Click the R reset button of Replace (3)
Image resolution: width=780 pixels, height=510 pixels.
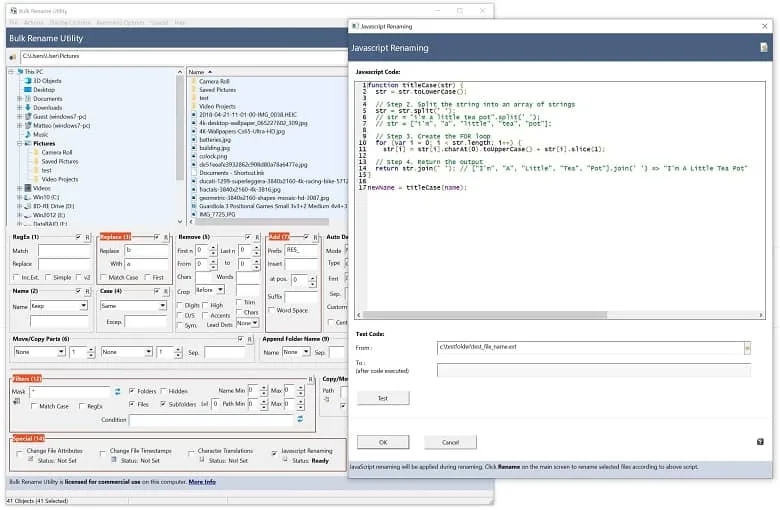pos(166,237)
